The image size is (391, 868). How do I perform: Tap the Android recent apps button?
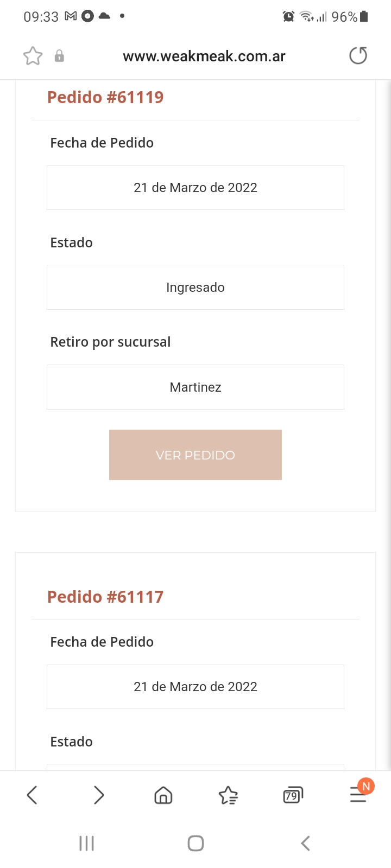click(x=87, y=843)
